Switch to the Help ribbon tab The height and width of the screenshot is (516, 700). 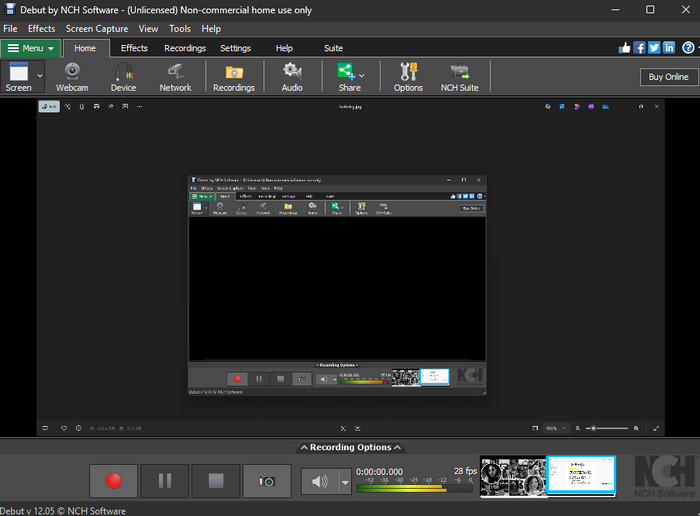tap(284, 48)
